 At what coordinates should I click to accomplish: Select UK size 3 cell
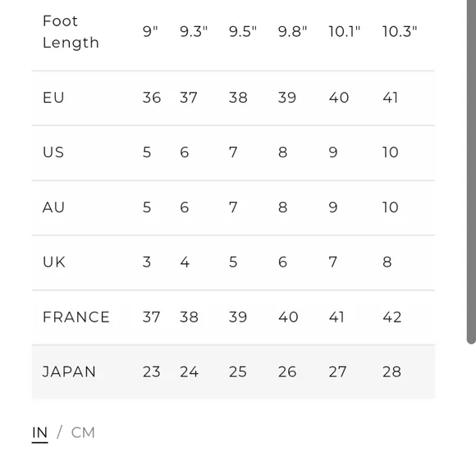[147, 262]
